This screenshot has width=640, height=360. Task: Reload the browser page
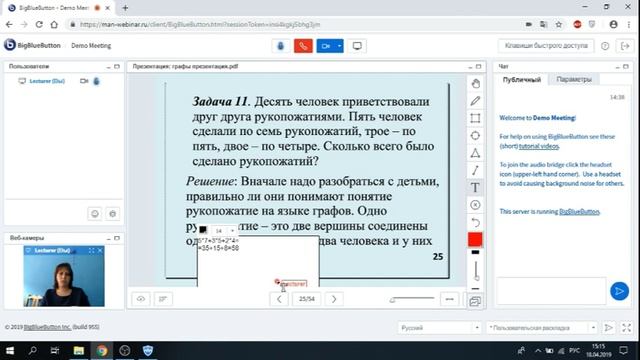pyautogui.click(x=39, y=24)
